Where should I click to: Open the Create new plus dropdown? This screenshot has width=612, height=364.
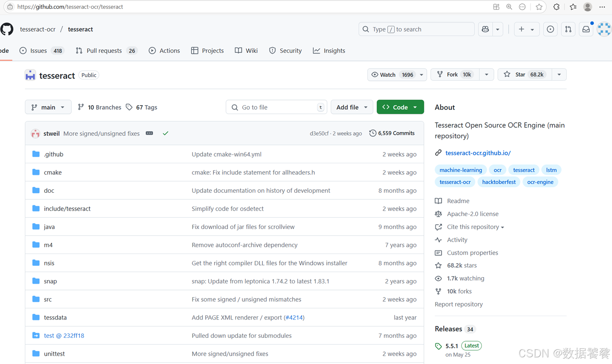click(x=526, y=29)
